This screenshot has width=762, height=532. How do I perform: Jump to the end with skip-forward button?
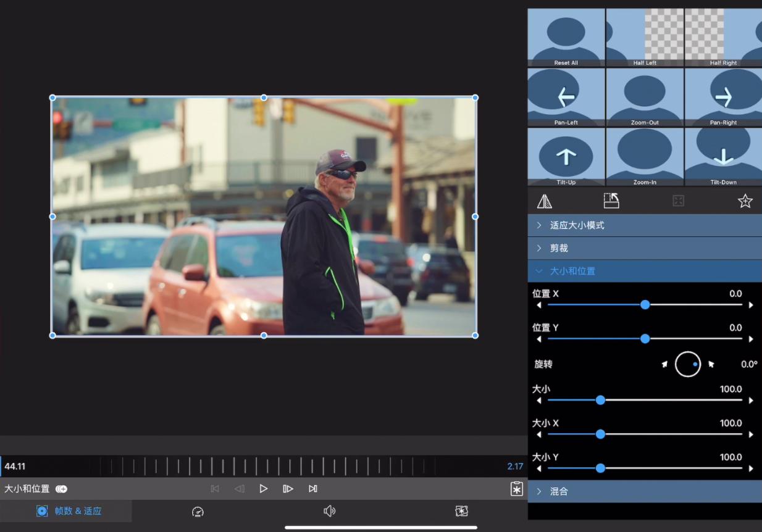pos(313,489)
